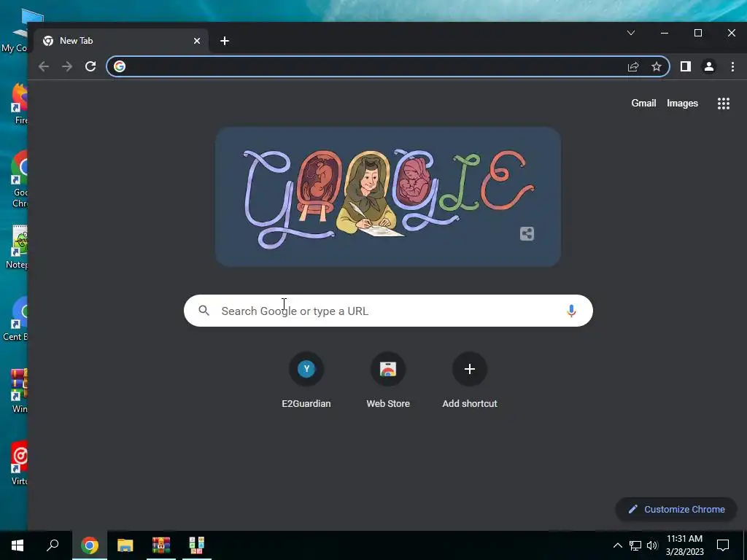Start voice search with the microphone
The image size is (747, 560).
[x=571, y=311]
